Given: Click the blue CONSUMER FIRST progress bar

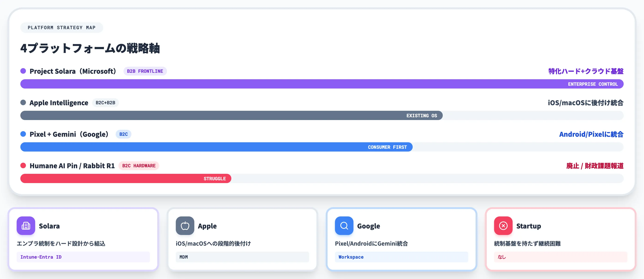Looking at the screenshot, I should [x=217, y=147].
